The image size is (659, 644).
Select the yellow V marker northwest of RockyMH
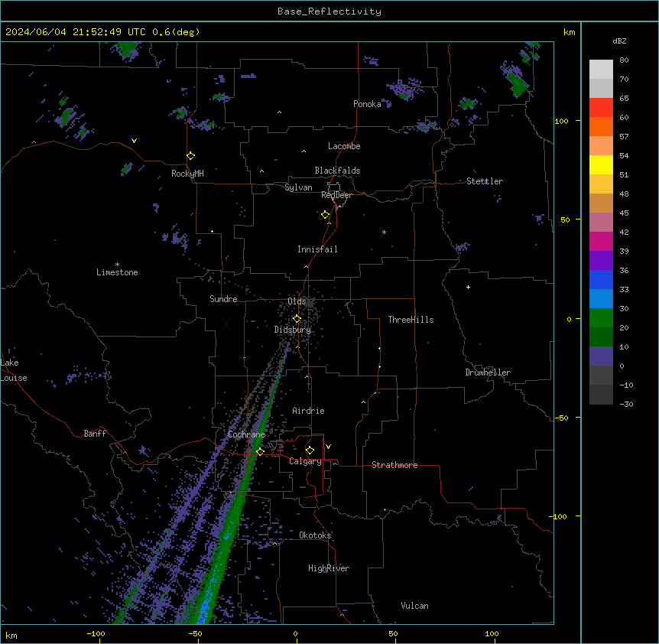point(134,141)
